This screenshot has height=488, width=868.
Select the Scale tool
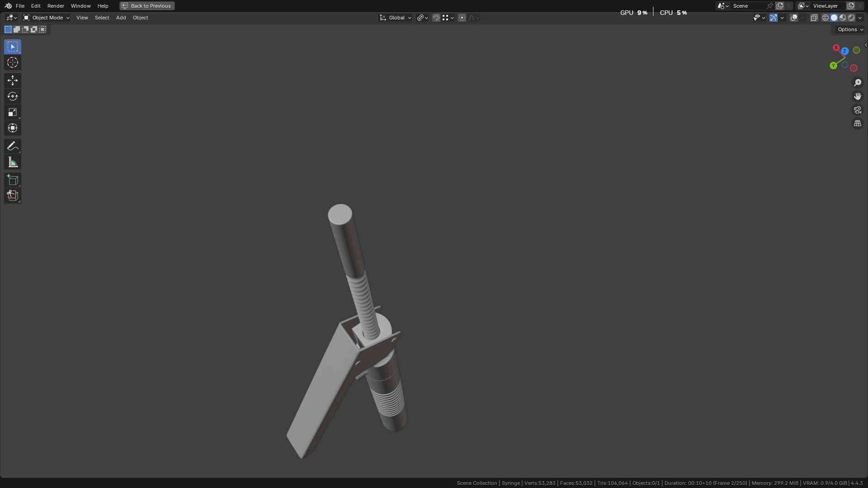click(13, 112)
